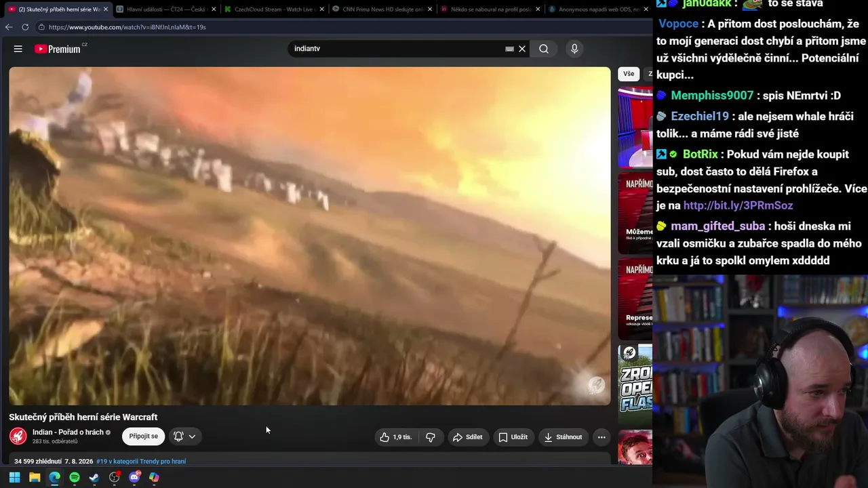Dislike the video with thumbs down

click(x=431, y=437)
